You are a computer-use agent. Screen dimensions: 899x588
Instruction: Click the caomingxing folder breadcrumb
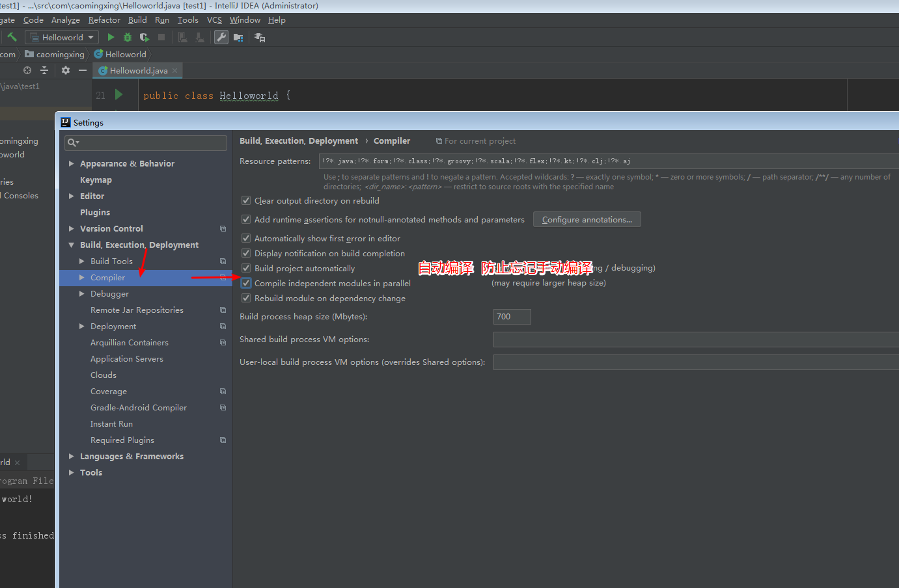tap(55, 54)
